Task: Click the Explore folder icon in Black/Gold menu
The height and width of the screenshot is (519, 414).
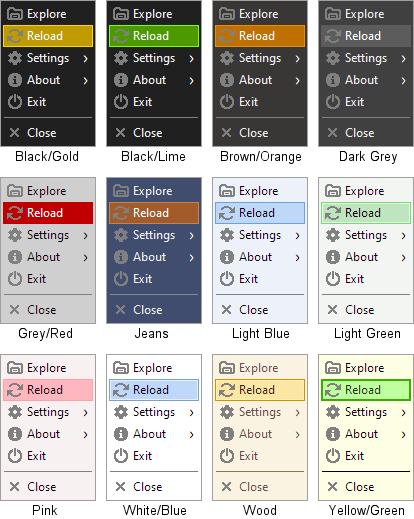Action: click(x=15, y=14)
